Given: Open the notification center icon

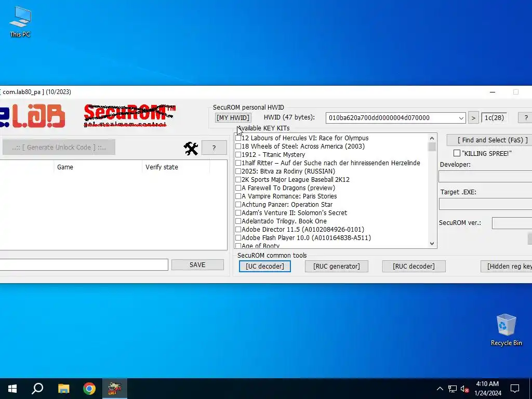Looking at the screenshot, I should pos(515,389).
